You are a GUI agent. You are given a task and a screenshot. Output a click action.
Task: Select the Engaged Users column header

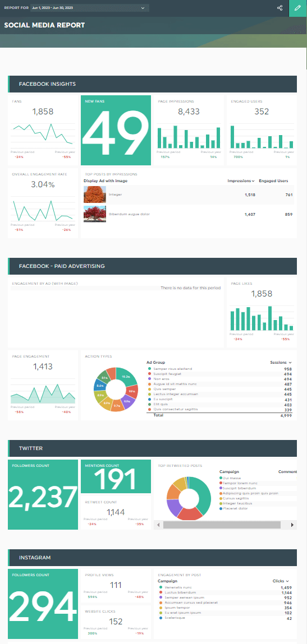[x=273, y=180]
